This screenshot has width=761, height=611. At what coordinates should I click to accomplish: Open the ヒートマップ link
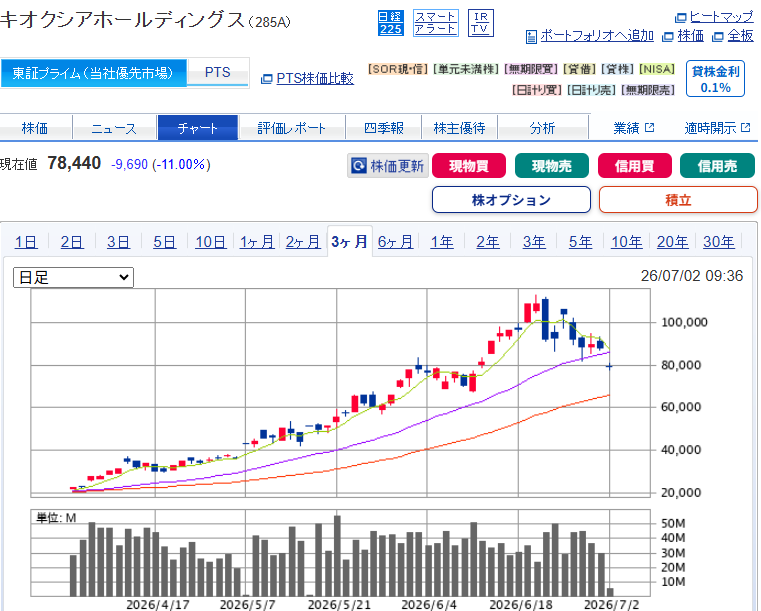[x=721, y=17]
